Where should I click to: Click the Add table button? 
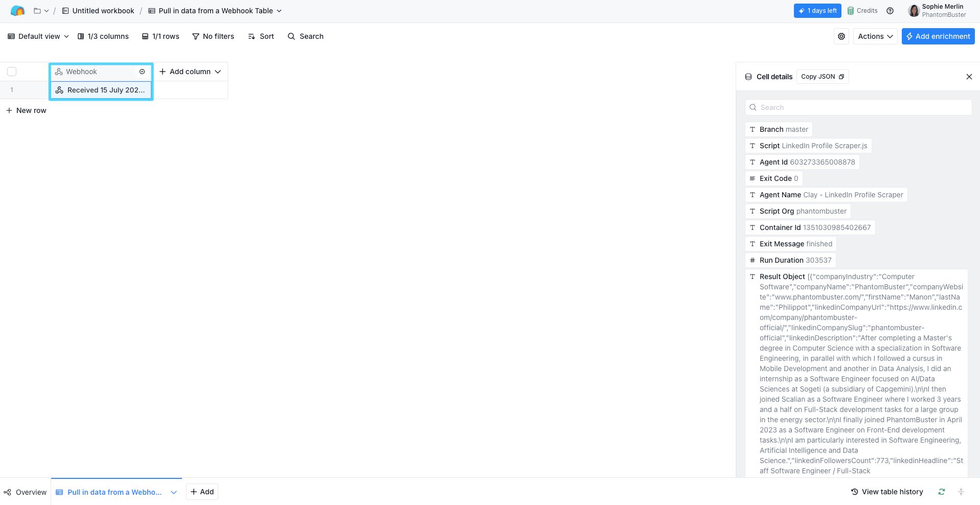tap(202, 492)
